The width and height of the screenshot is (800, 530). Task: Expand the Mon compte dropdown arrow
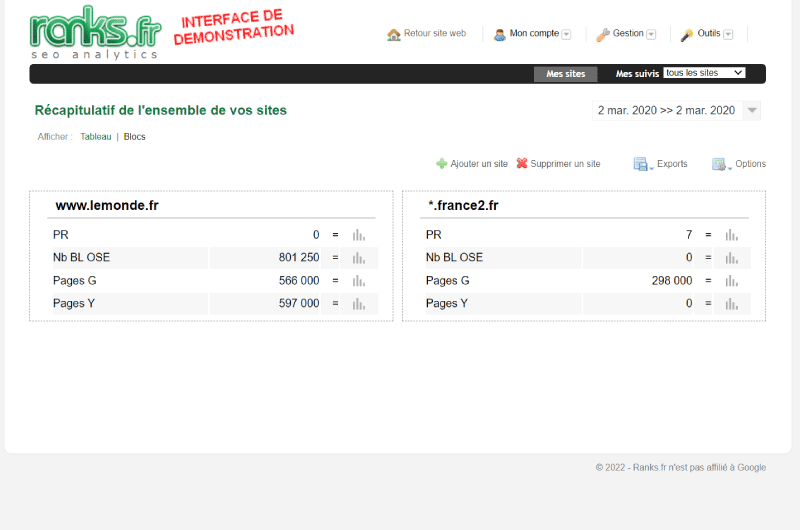click(x=566, y=34)
